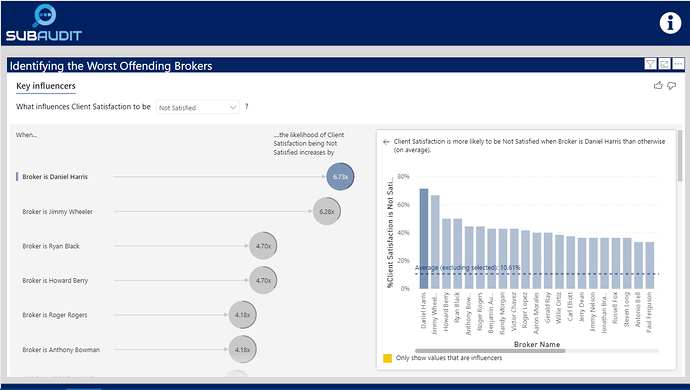Click the 4.70x Ryan Black bubble
Image resolution: width=690 pixels, height=390 pixels.
click(x=263, y=246)
